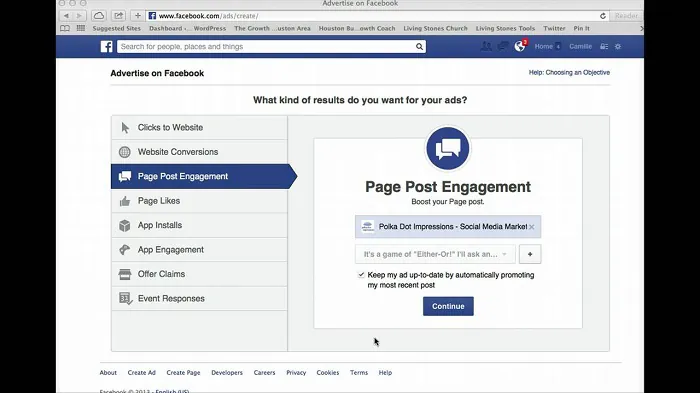700x393 pixels.
Task: Click the Polka Dot Impressions page field
Action: coord(448,227)
